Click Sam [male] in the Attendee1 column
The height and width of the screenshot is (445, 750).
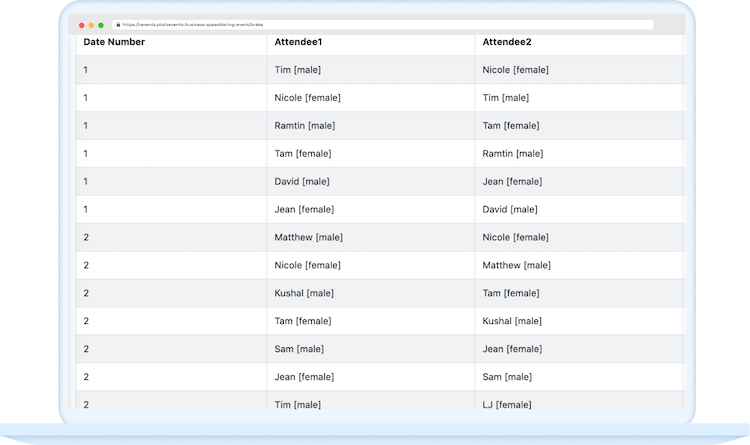(x=299, y=349)
